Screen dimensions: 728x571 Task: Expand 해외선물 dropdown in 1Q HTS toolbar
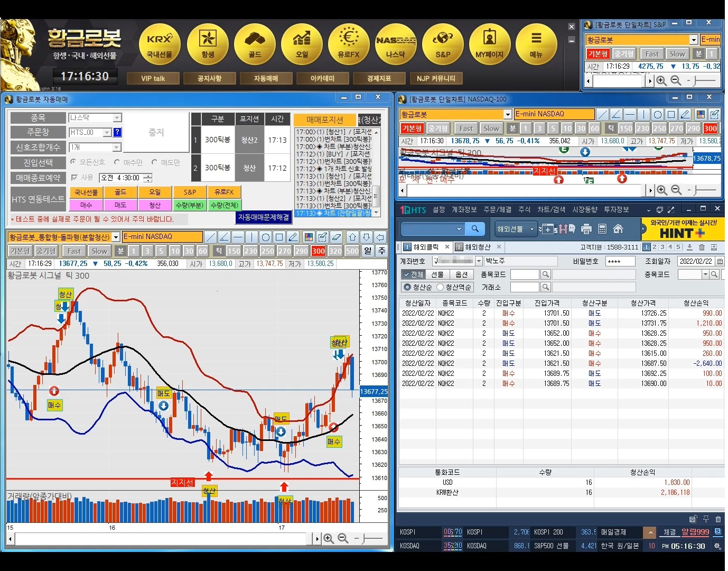tap(532, 229)
